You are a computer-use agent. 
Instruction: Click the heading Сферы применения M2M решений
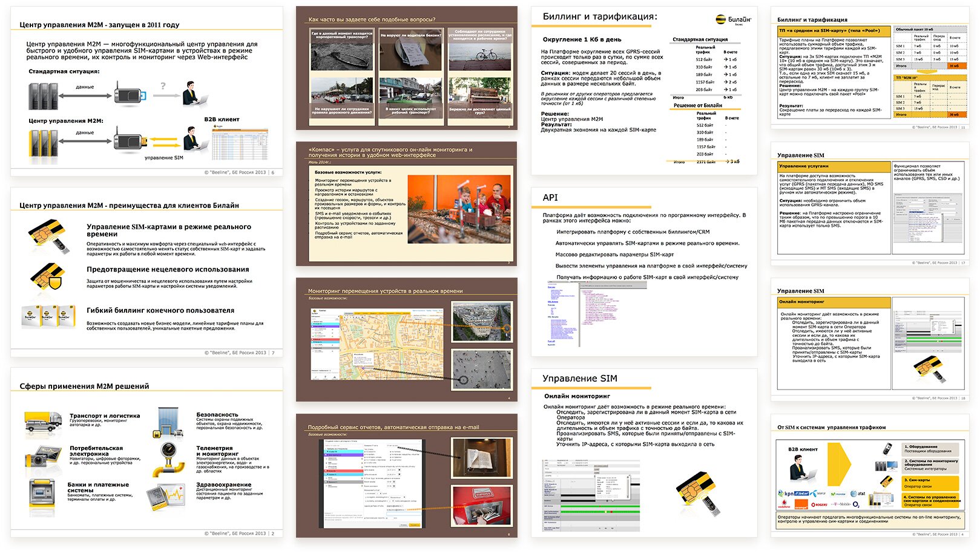tap(84, 386)
